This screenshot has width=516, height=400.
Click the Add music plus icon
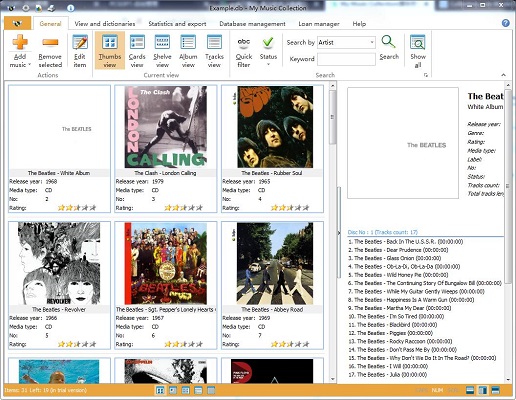(x=20, y=43)
